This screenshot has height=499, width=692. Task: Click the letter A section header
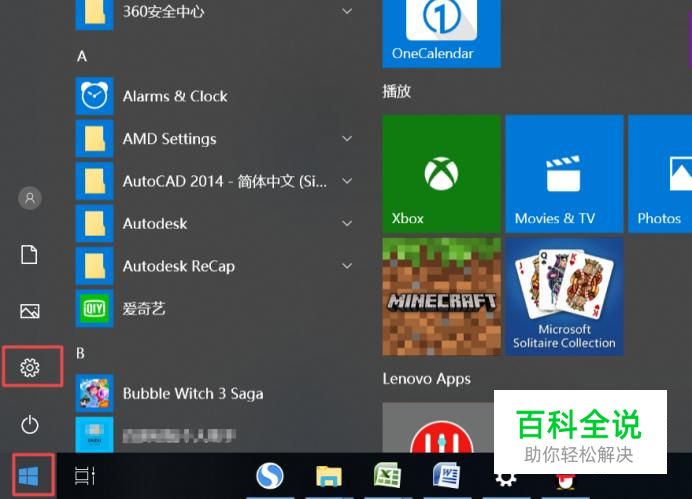[82, 56]
